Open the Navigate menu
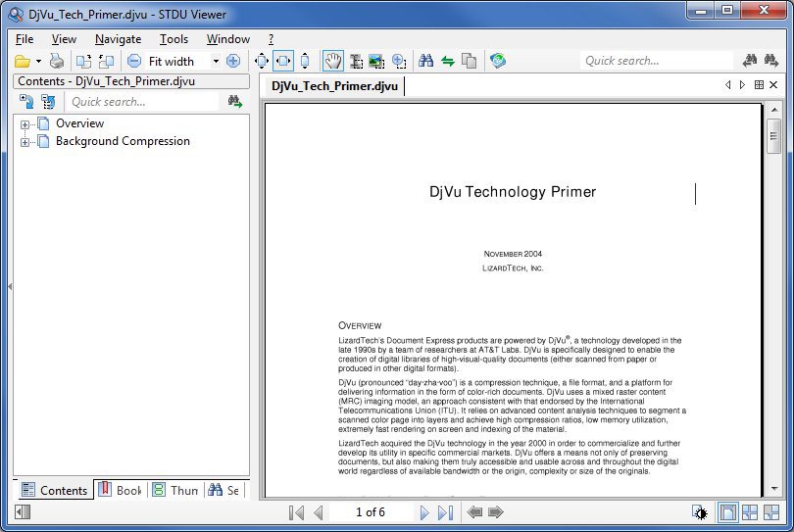The image size is (794, 532). pos(118,39)
